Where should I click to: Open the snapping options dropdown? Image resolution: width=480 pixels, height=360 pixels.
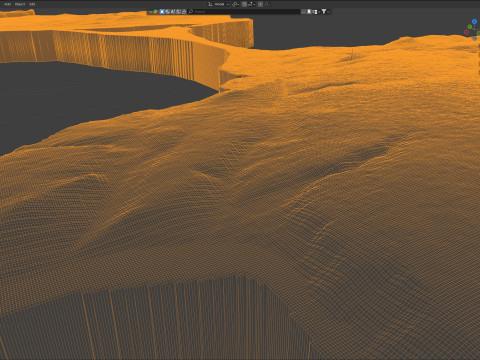[252, 4]
